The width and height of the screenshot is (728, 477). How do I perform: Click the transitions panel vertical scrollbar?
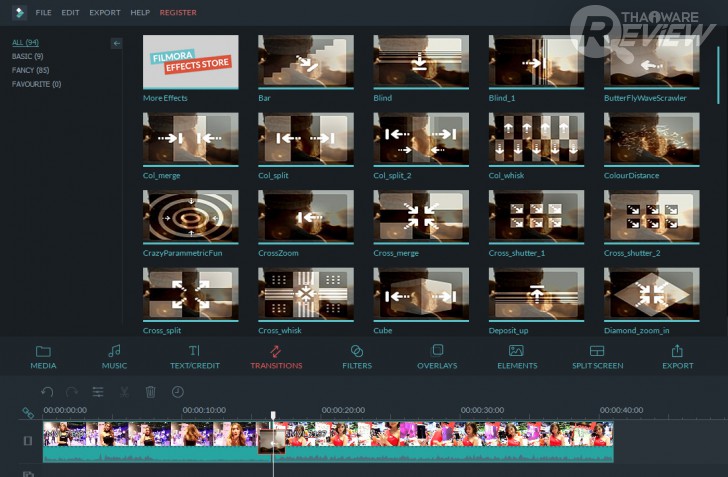[718, 75]
